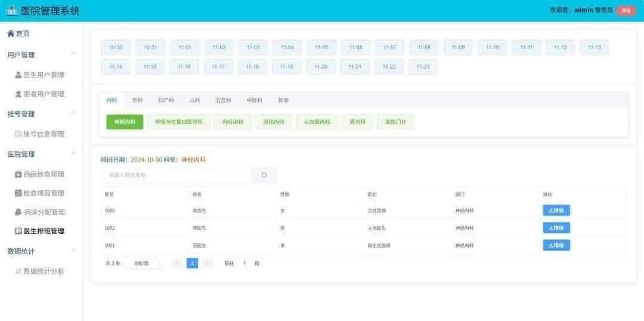Choose the 11-23 date button

pos(423,67)
